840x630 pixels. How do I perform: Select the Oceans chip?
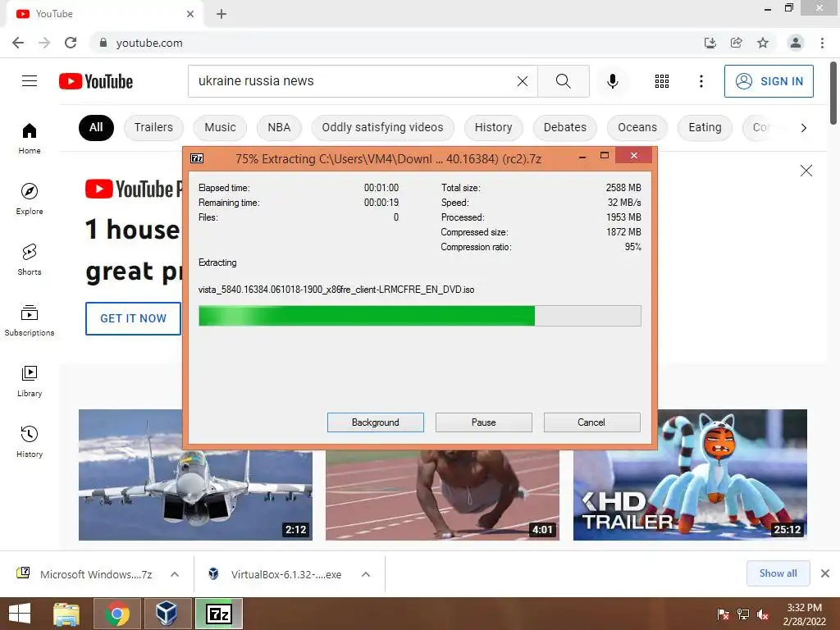coord(637,127)
